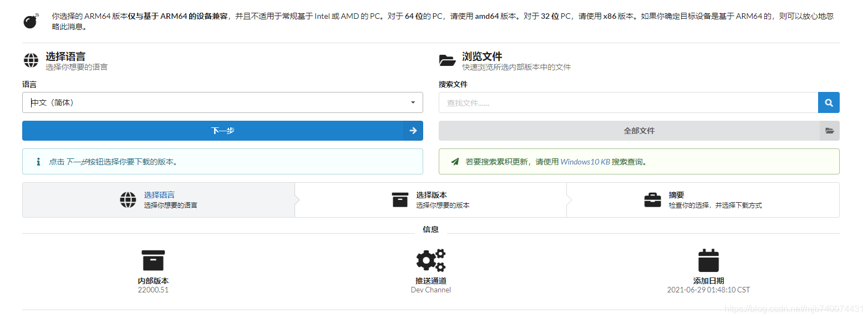Click the 添加日期 label
This screenshot has height=319, width=868.
[x=708, y=281]
